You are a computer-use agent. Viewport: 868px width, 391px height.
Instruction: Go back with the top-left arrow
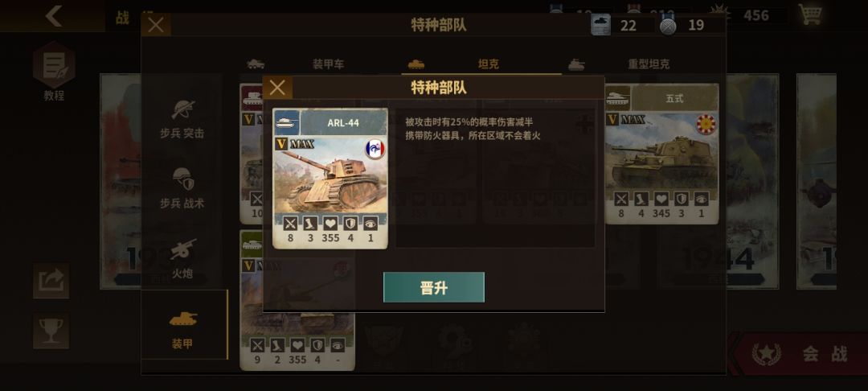pos(53,15)
